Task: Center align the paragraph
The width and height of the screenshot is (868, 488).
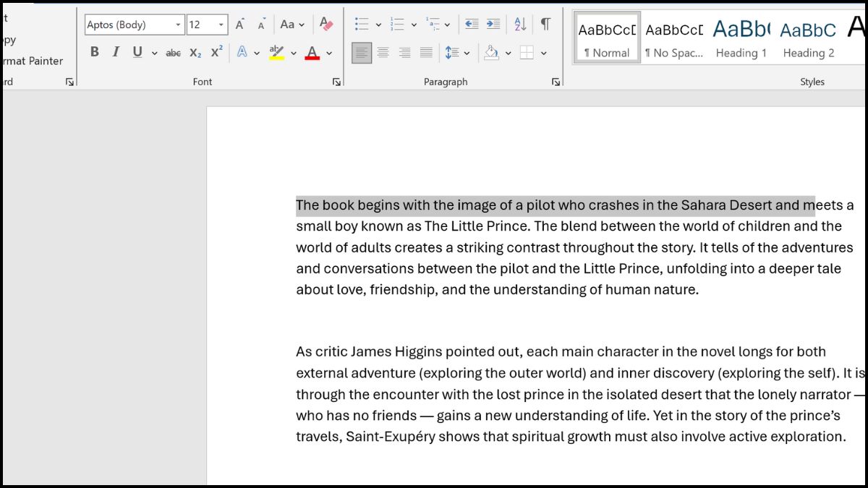Action: [383, 53]
